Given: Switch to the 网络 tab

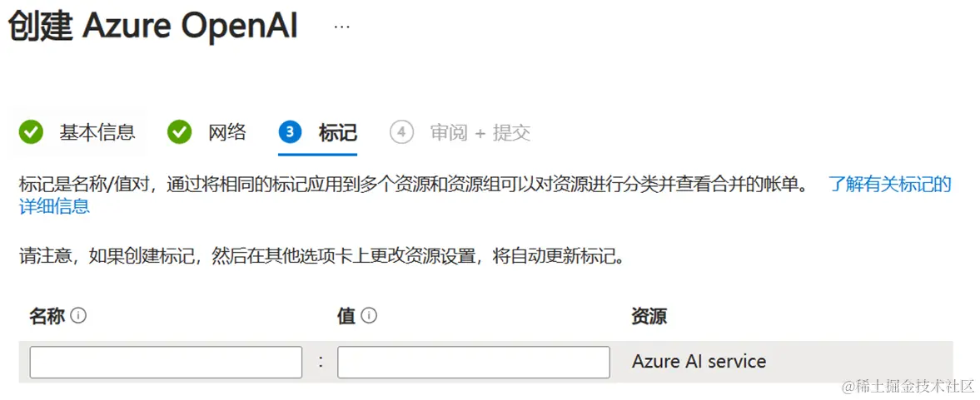Looking at the screenshot, I should pyautogui.click(x=226, y=132).
